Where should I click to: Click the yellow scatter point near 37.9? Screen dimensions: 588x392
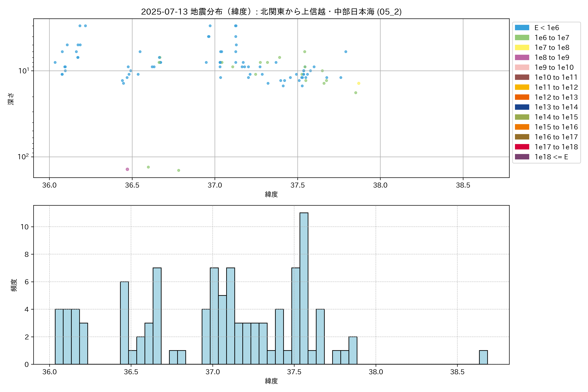pos(359,83)
